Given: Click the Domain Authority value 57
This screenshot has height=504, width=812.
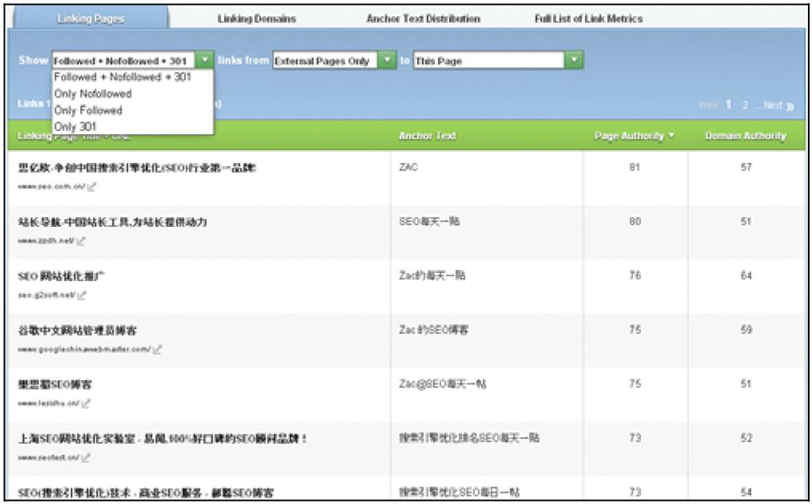Looking at the screenshot, I should (746, 167).
